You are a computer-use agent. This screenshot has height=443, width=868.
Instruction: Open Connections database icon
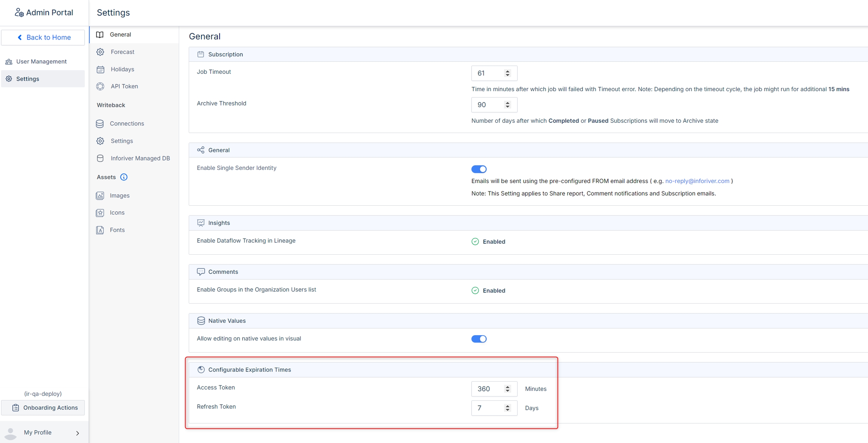100,124
